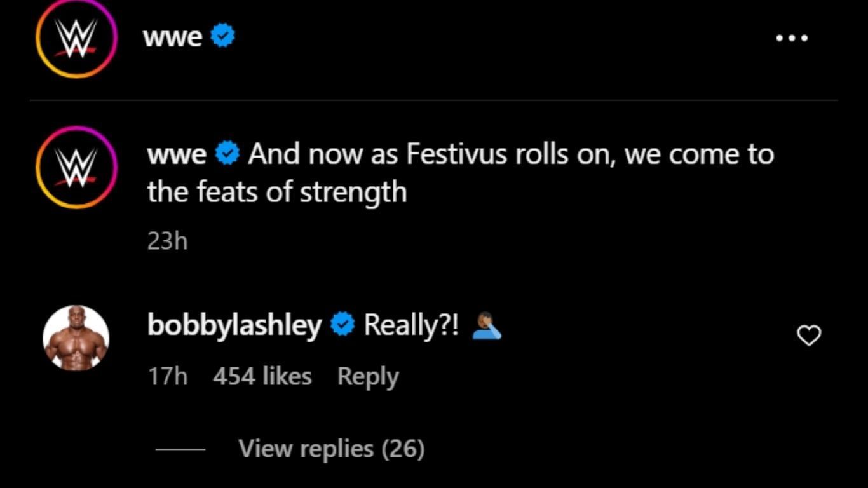The height and width of the screenshot is (488, 868).
Task: Click the line before View replies
Action: point(180,449)
